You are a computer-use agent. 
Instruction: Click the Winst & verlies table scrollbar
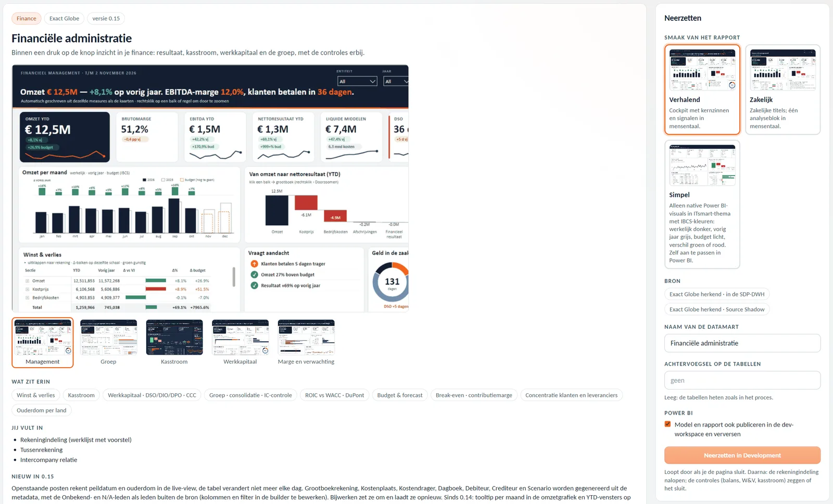234,277
